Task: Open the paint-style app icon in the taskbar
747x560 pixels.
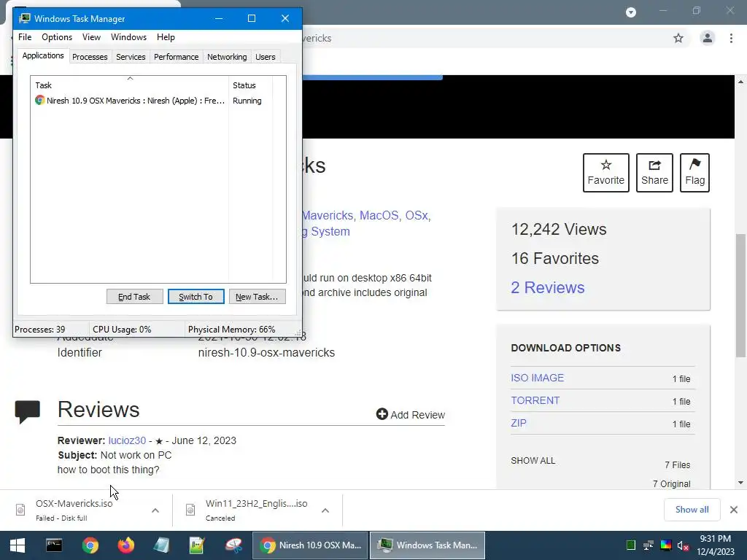Action: pos(233,545)
